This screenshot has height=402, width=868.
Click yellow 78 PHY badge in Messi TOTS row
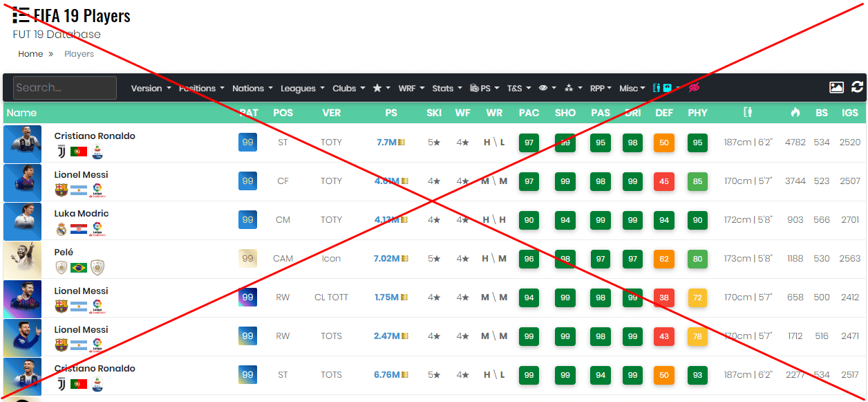pos(697,336)
